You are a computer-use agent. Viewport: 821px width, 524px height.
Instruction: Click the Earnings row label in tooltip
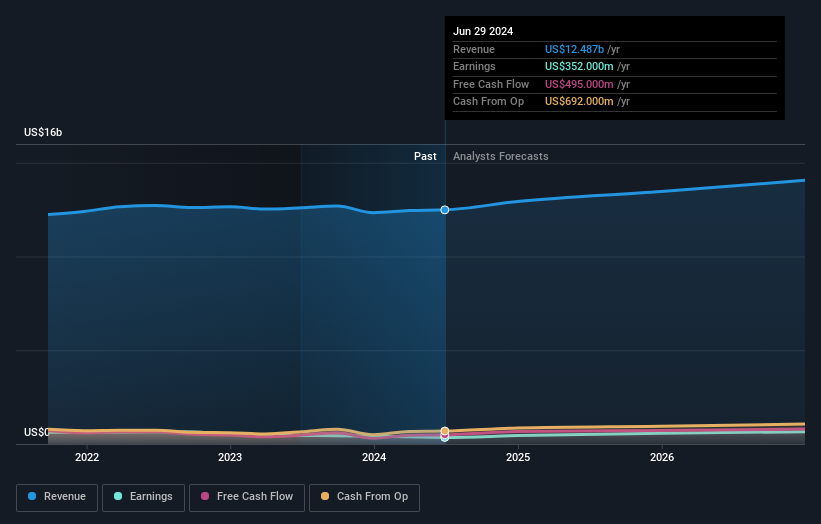pyautogui.click(x=474, y=66)
